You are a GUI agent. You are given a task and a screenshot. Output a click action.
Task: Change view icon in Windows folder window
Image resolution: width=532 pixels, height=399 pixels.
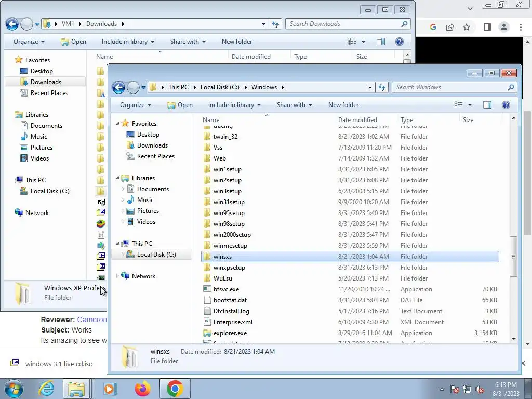(x=459, y=105)
